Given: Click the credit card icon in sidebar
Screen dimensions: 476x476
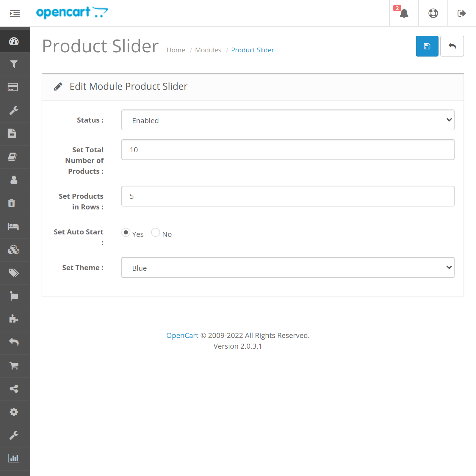Looking at the screenshot, I should [15, 87].
